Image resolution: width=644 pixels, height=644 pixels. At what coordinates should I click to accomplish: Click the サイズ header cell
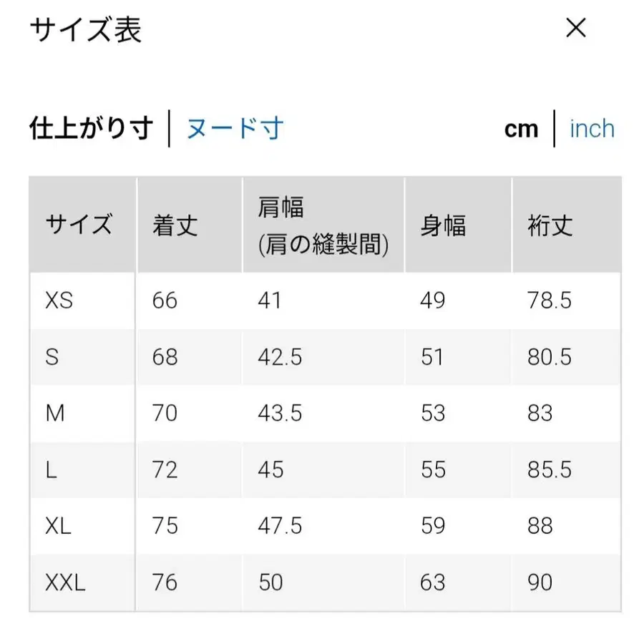tap(79, 225)
